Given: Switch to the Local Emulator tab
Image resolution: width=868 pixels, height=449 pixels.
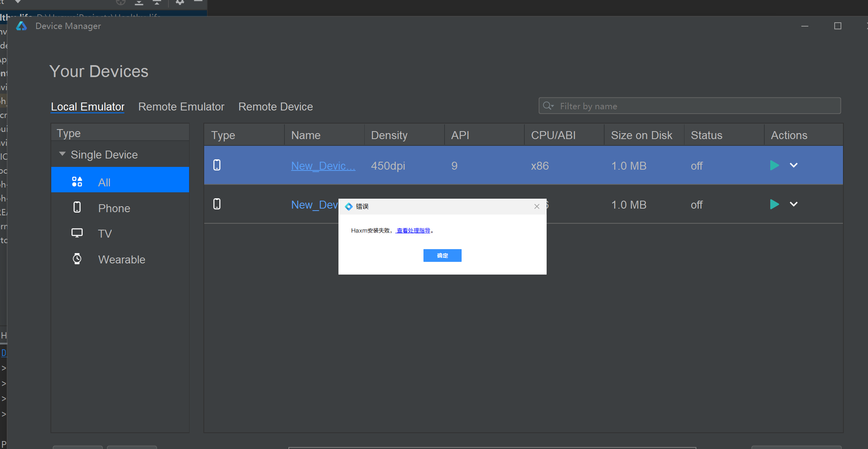Looking at the screenshot, I should pyautogui.click(x=88, y=106).
